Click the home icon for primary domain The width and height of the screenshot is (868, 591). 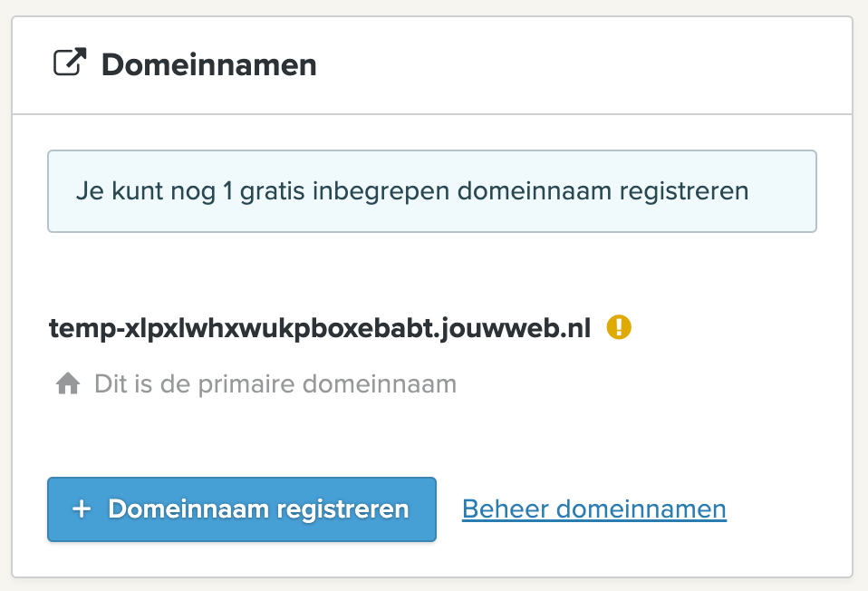[67, 384]
